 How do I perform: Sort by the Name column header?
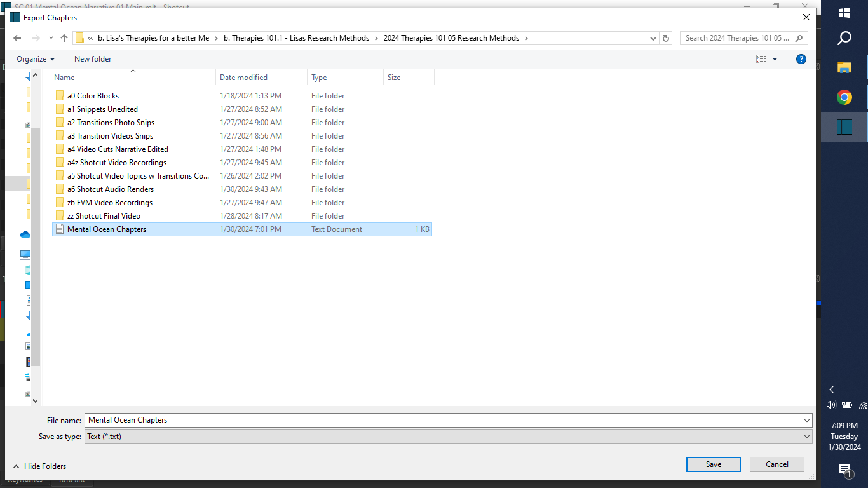pyautogui.click(x=64, y=78)
